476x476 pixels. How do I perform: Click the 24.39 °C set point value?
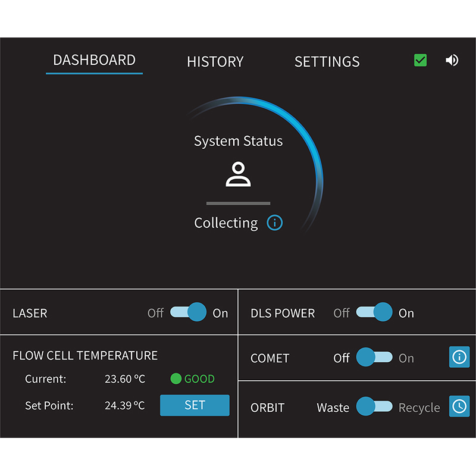[x=125, y=406]
